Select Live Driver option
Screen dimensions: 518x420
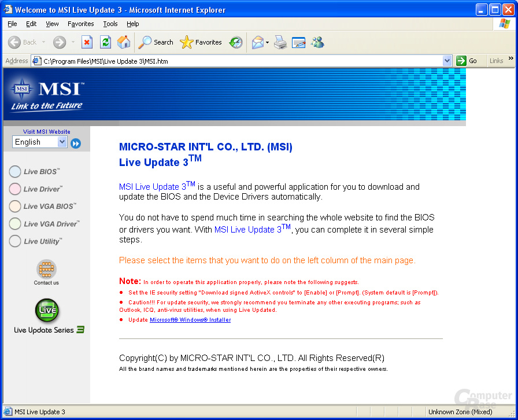pos(36,189)
